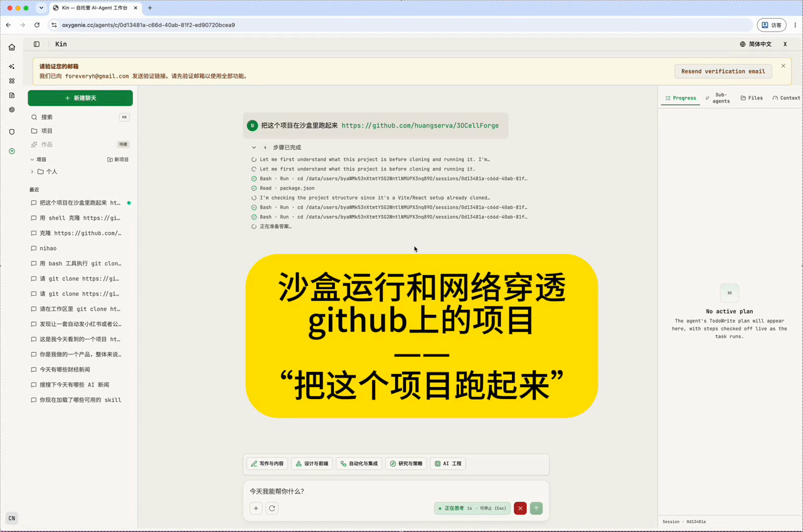This screenshot has height=532, width=803.
Task: Open the 3DCellForge GitHub link
Action: pyautogui.click(x=420, y=125)
